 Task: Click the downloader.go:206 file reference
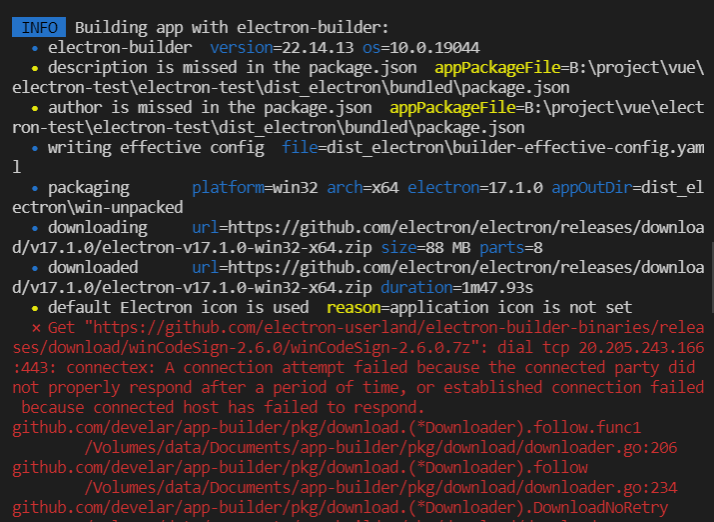click(x=381, y=448)
